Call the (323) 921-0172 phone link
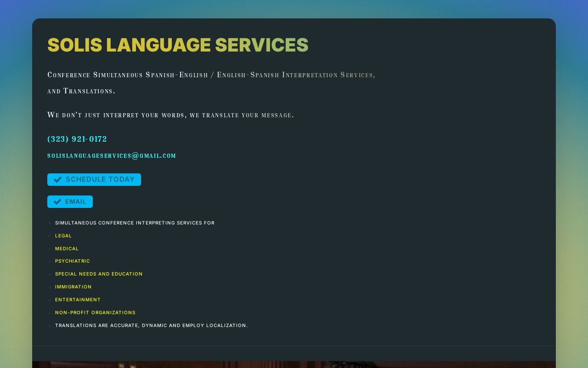Screen dimensions: 588x368 (77, 139)
